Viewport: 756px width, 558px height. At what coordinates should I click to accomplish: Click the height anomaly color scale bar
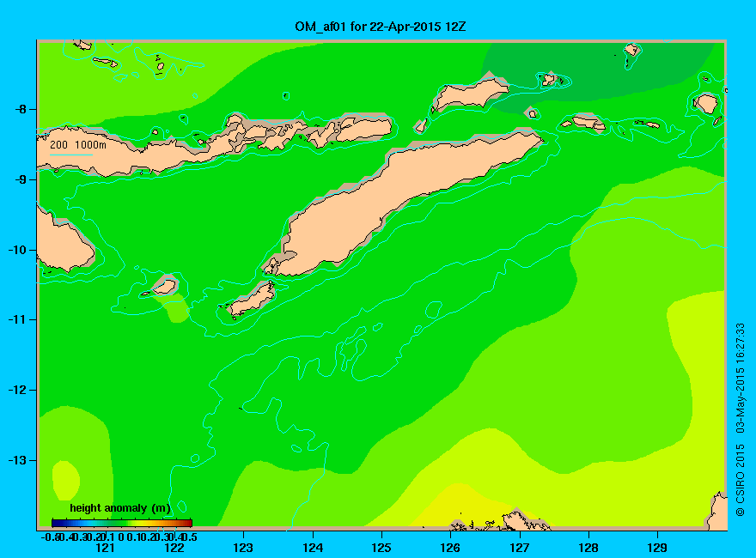tap(122, 523)
